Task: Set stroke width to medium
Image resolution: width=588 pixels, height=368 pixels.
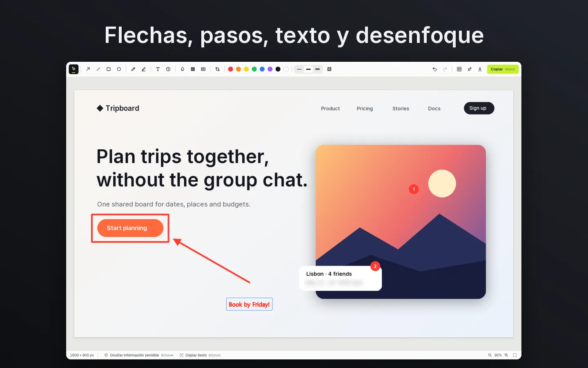Action: tap(308, 69)
